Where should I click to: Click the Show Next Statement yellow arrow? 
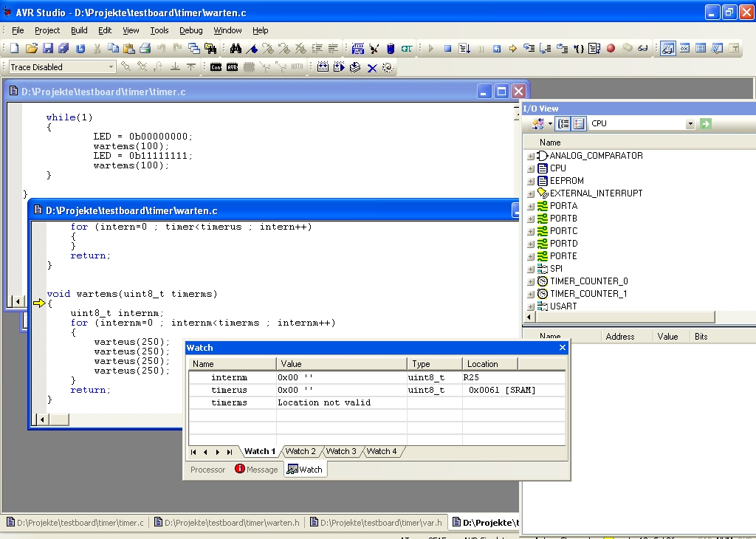pyautogui.click(x=512, y=48)
